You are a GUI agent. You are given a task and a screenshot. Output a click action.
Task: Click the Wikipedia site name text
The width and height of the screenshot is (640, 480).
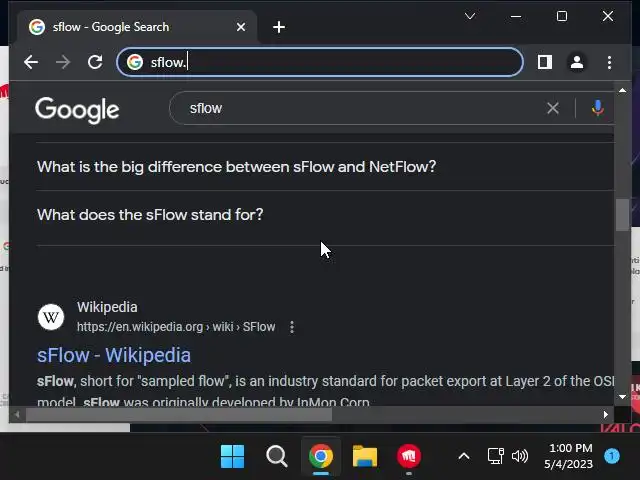107,307
